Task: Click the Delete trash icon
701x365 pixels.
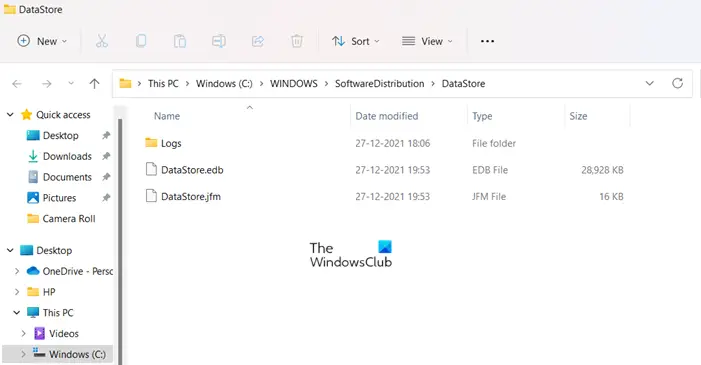Action: (296, 41)
